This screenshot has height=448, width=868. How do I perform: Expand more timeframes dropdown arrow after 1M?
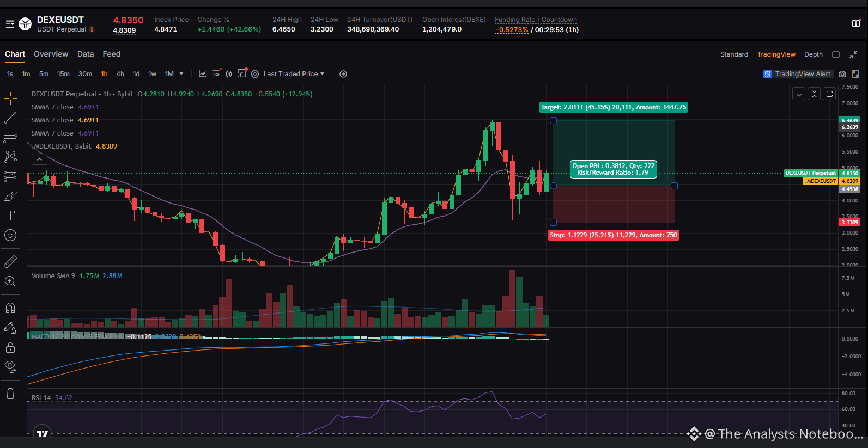point(181,74)
